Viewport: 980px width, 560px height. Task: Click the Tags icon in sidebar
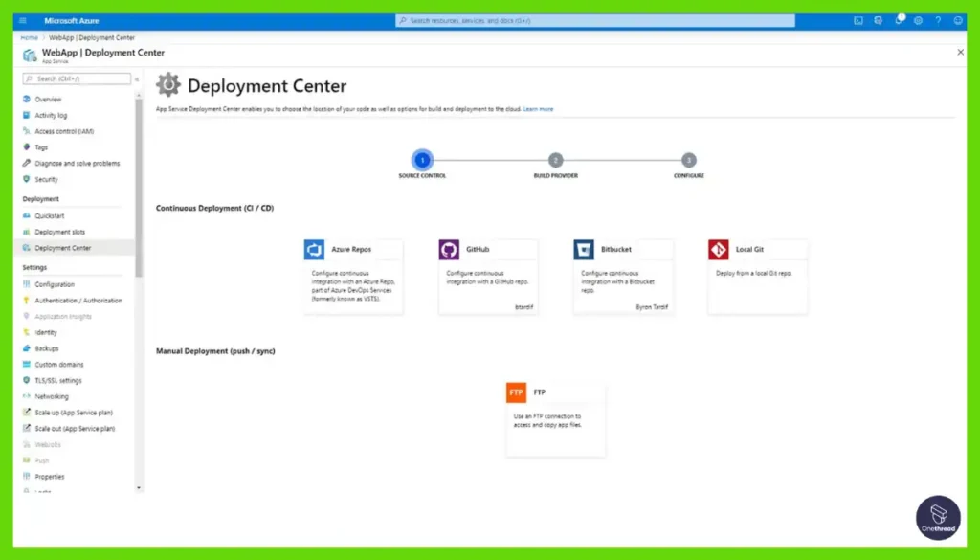26,146
